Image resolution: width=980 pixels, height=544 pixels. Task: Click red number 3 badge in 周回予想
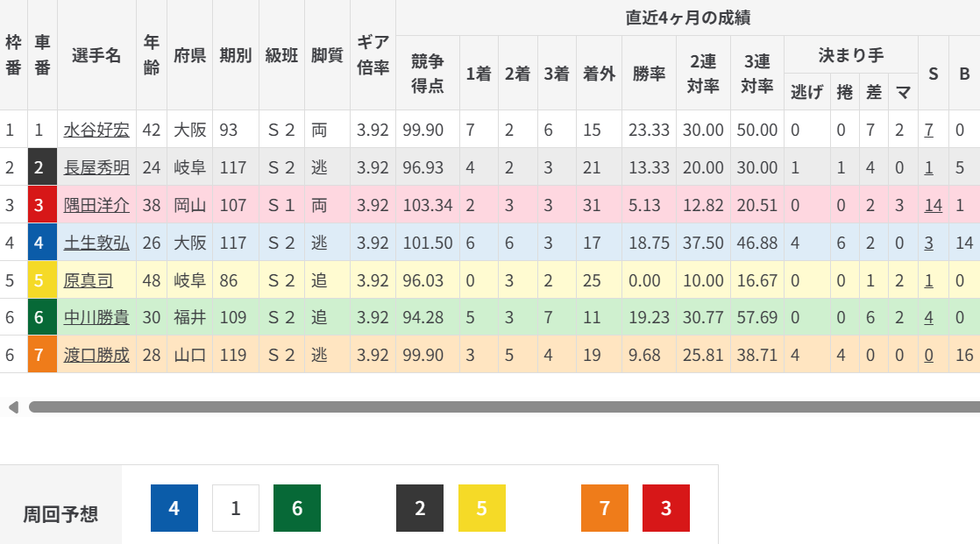click(665, 508)
